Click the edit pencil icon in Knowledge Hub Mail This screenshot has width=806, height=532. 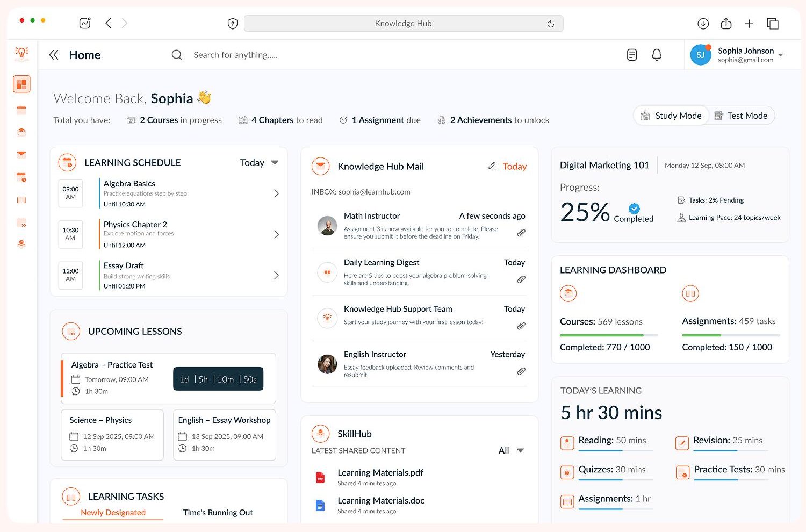coord(492,167)
